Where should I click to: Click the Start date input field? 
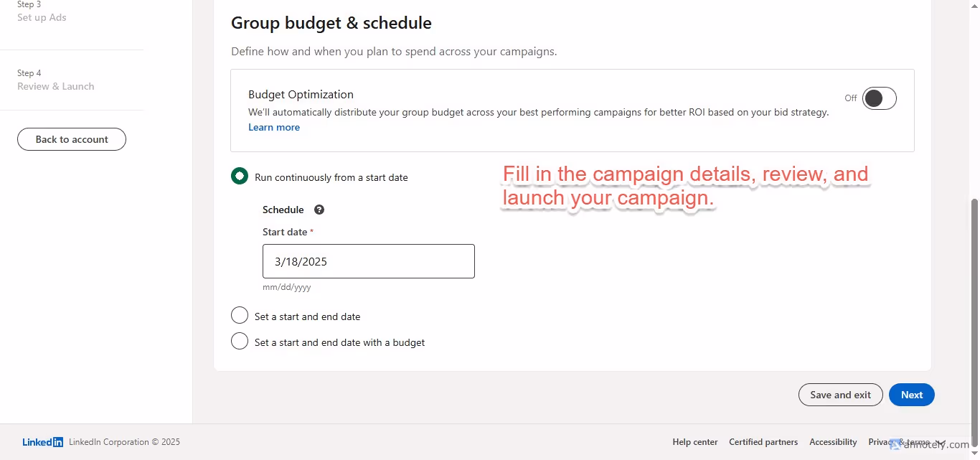pos(368,260)
